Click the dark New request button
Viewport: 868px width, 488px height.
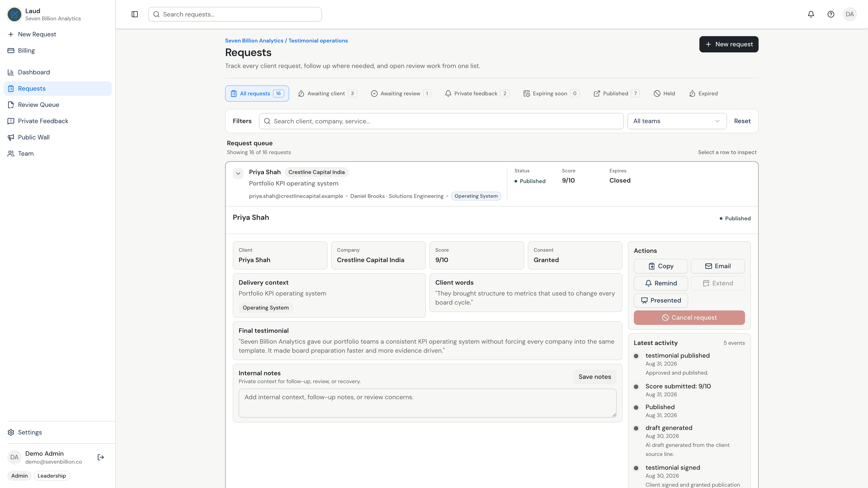(x=729, y=44)
